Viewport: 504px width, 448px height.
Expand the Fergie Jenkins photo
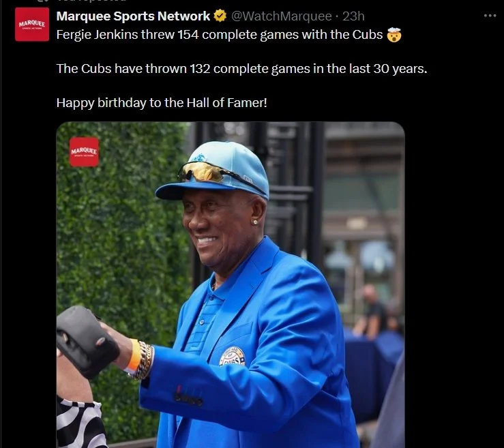pos(231,285)
